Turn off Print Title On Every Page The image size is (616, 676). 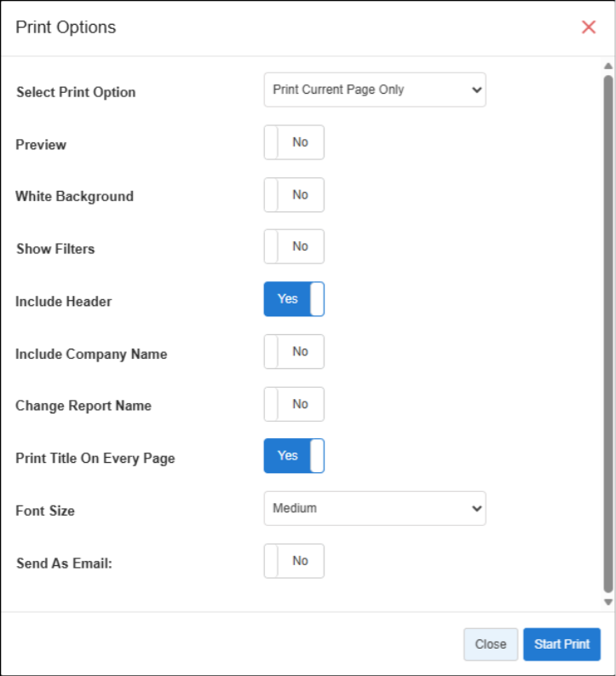tap(294, 456)
